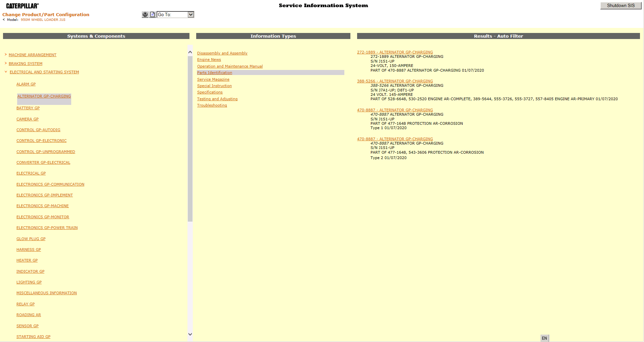Expand the BRAKING SYSTEM tree node
644x342 pixels.
click(6, 63)
